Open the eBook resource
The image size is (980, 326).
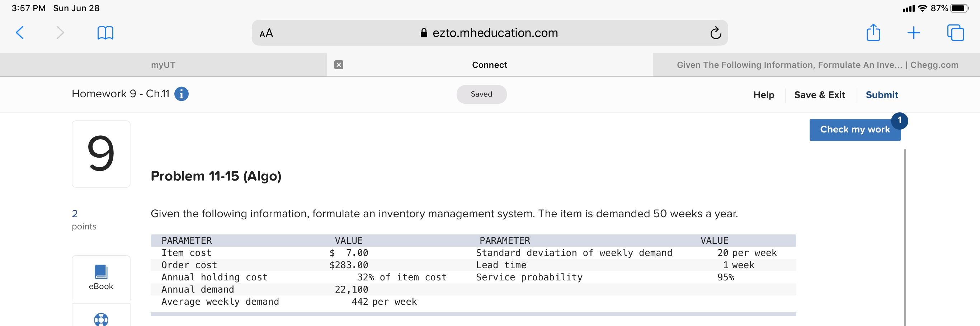click(101, 277)
